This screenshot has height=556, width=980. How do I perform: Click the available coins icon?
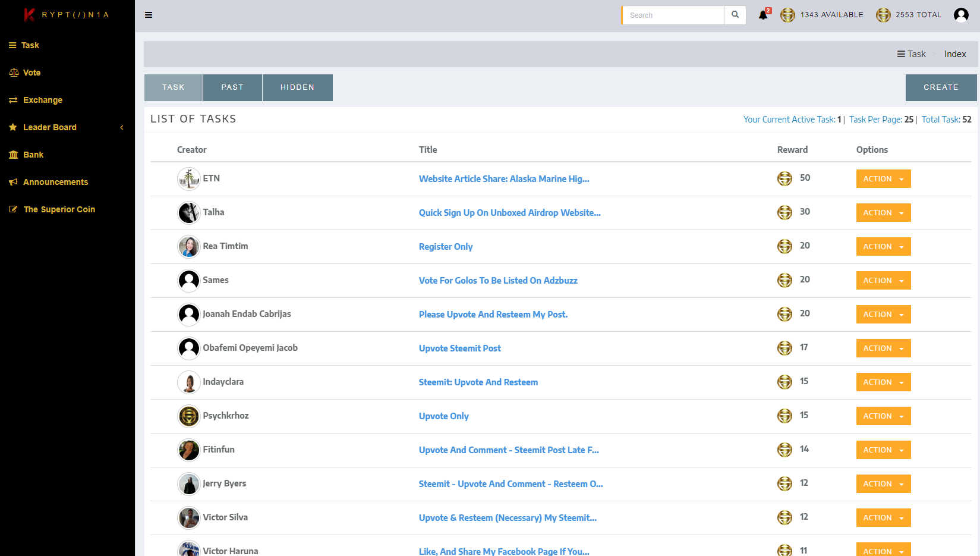787,15
